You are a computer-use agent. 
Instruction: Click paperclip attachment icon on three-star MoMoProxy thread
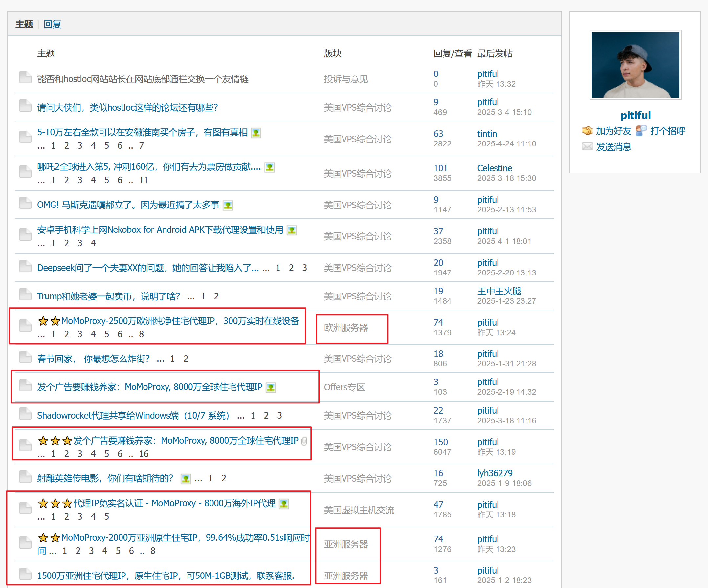pyautogui.click(x=304, y=441)
